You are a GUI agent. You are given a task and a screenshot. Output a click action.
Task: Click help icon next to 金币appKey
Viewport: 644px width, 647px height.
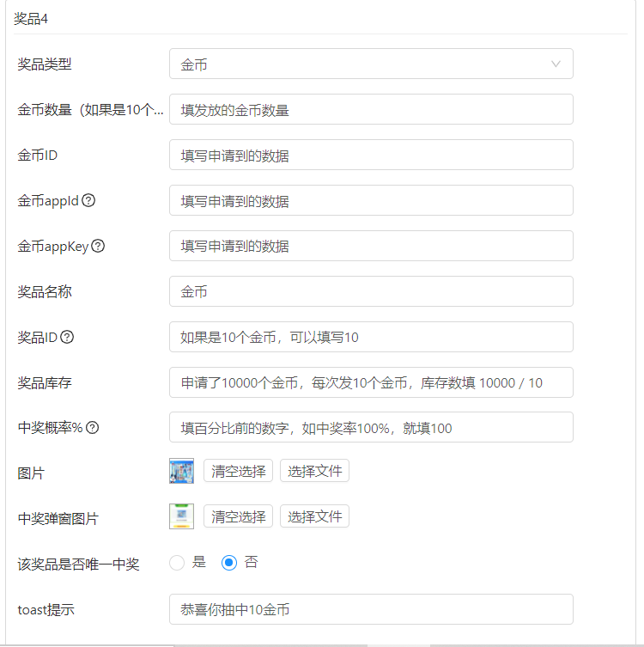98,246
